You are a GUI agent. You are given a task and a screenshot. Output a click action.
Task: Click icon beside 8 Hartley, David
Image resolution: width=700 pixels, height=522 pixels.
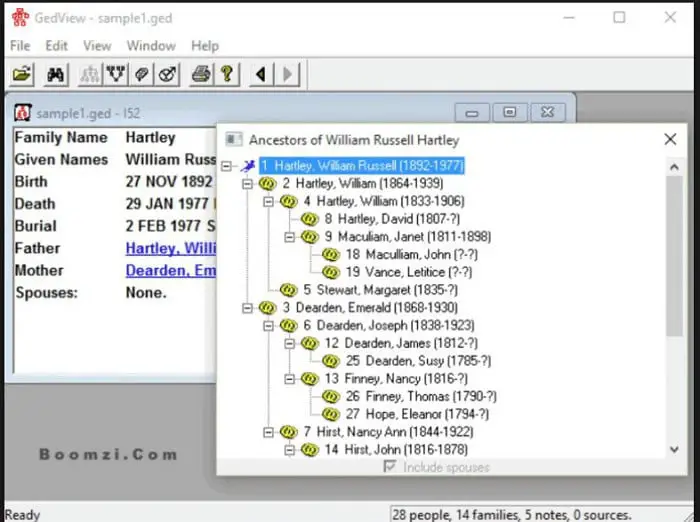pos(309,219)
